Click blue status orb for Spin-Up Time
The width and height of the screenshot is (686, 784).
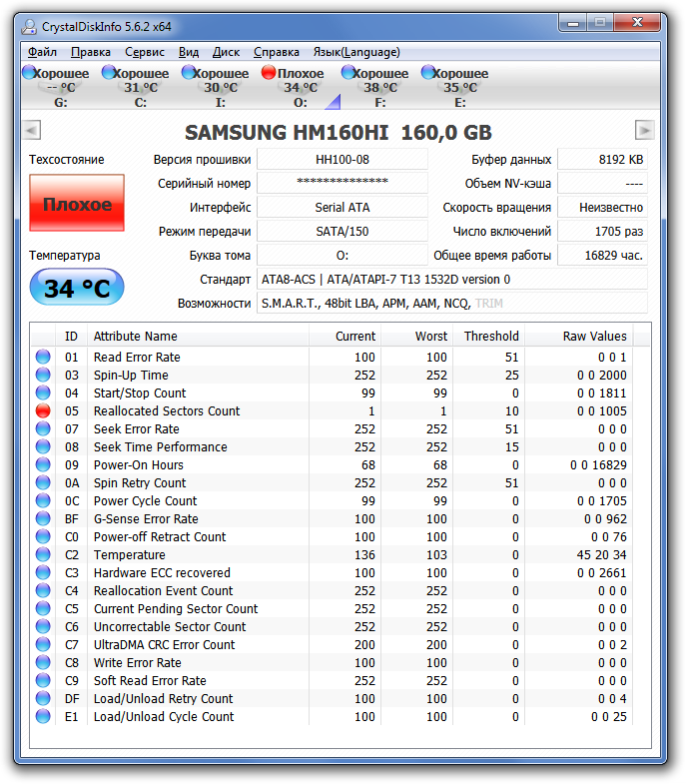tap(43, 375)
